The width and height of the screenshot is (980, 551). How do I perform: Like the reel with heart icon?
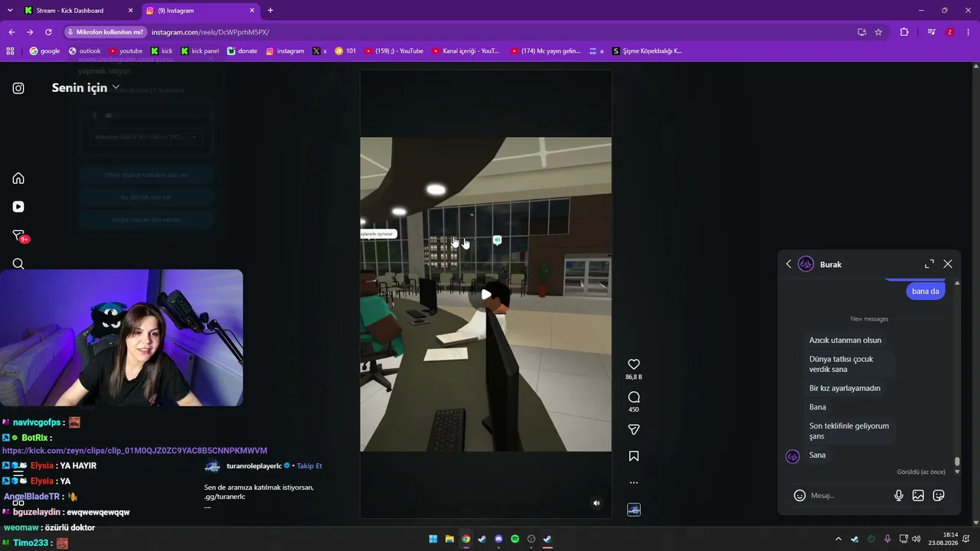634,364
